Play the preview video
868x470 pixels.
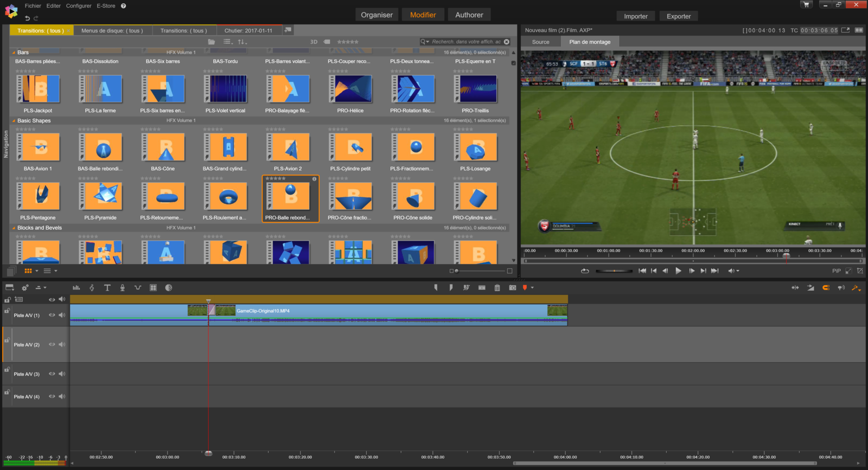pos(678,271)
